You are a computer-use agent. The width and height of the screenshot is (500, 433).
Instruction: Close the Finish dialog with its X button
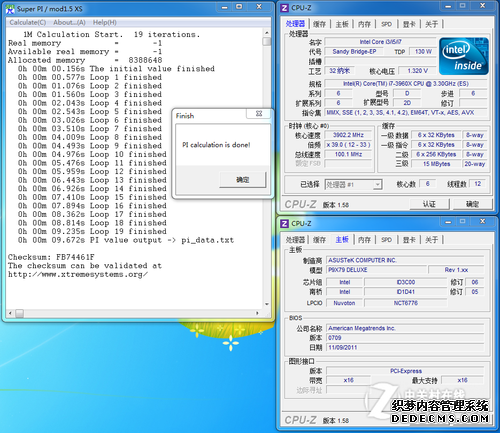pyautogui.click(x=259, y=114)
